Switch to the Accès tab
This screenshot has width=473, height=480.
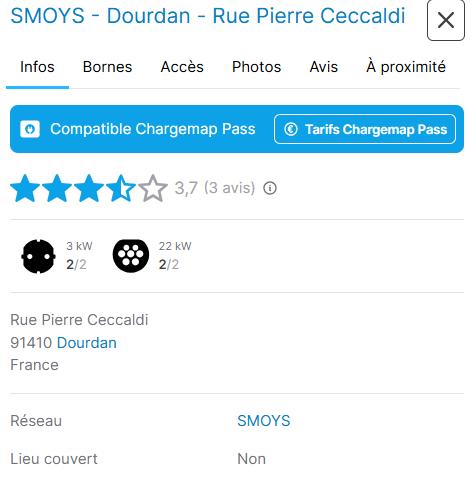pos(182,67)
